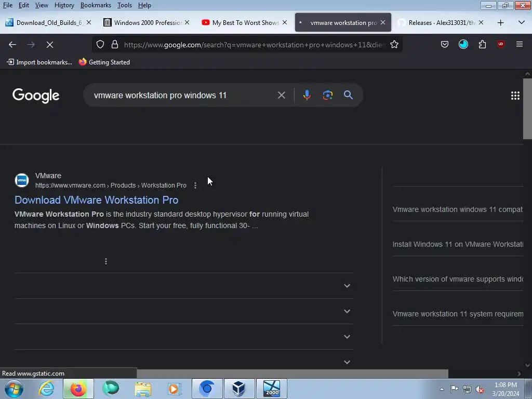532x399 pixels.
Task: Close the vmware workstation pro tab
Action: pos(383,22)
